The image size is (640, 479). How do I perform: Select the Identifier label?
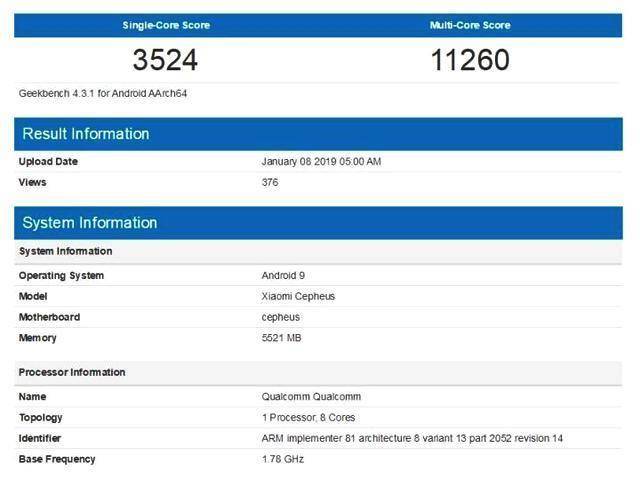(x=40, y=439)
